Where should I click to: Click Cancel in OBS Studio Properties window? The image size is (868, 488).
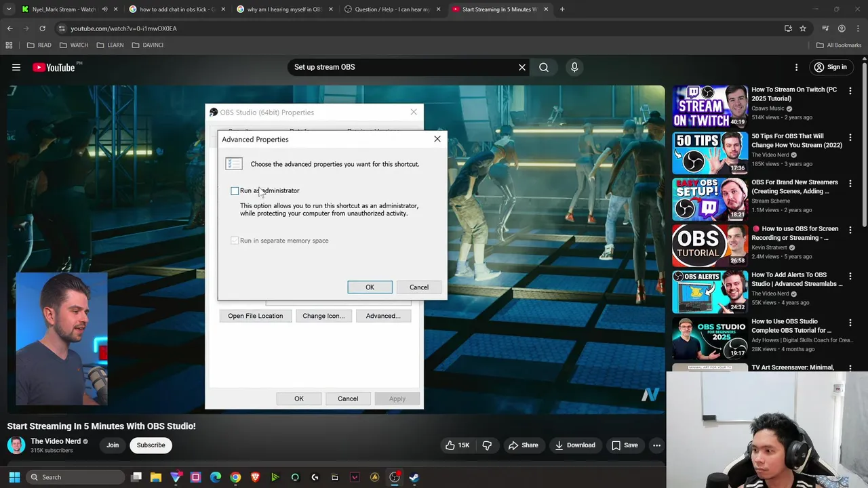click(348, 399)
